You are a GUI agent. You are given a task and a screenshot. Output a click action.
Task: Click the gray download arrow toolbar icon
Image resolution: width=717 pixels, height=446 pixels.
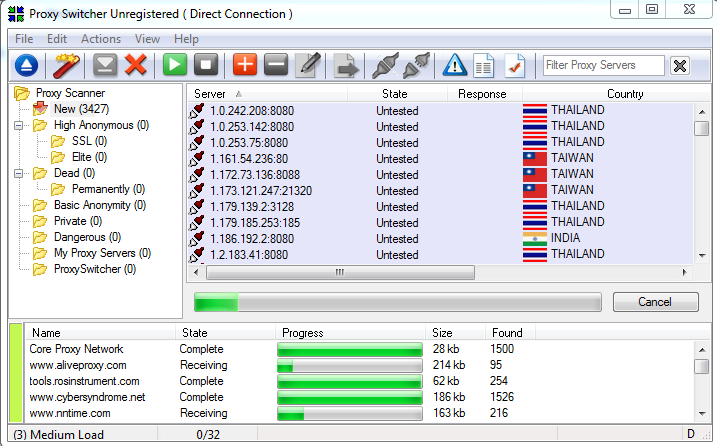[x=105, y=65]
